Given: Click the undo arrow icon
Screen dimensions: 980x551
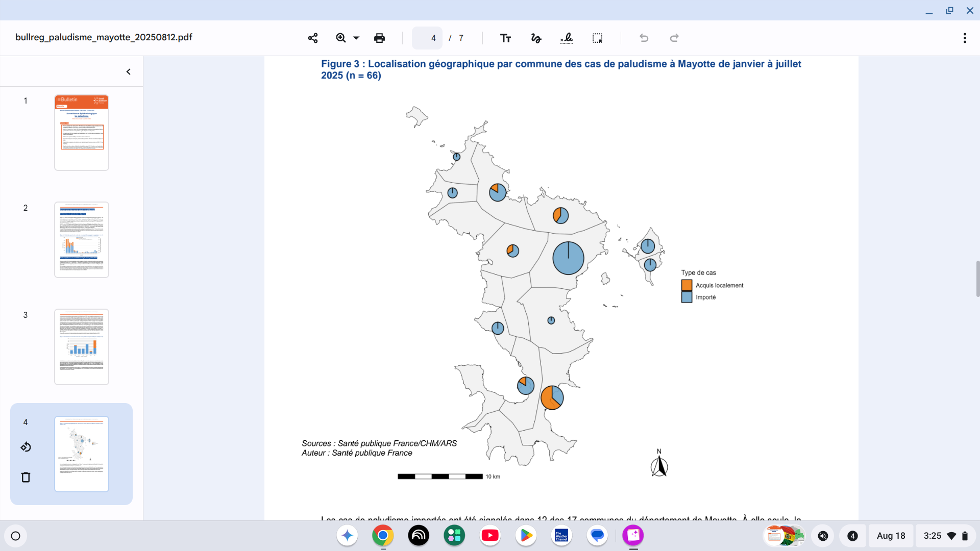Looking at the screenshot, I should coord(644,38).
